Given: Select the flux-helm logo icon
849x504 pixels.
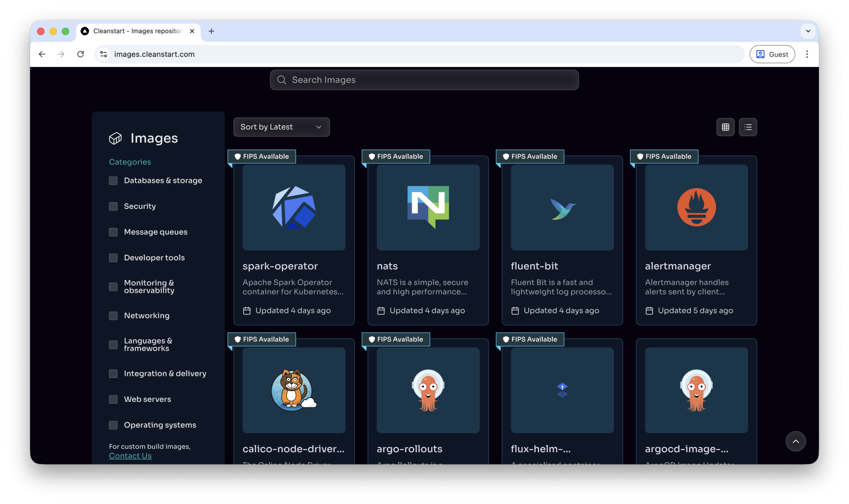Looking at the screenshot, I should pyautogui.click(x=562, y=390).
